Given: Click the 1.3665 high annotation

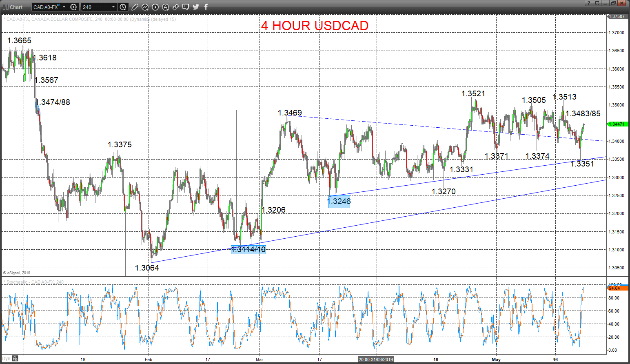Looking at the screenshot, I should (x=19, y=40).
